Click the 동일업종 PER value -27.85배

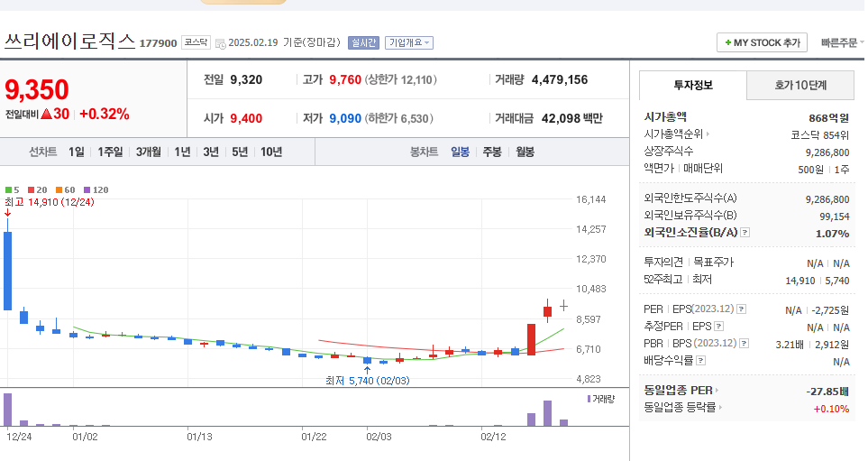[827, 392]
